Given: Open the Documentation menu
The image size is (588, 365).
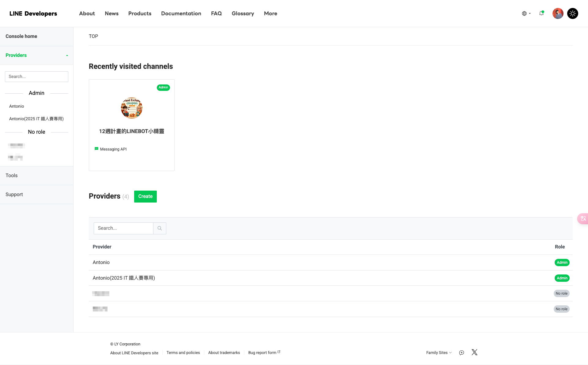Looking at the screenshot, I should tap(181, 13).
